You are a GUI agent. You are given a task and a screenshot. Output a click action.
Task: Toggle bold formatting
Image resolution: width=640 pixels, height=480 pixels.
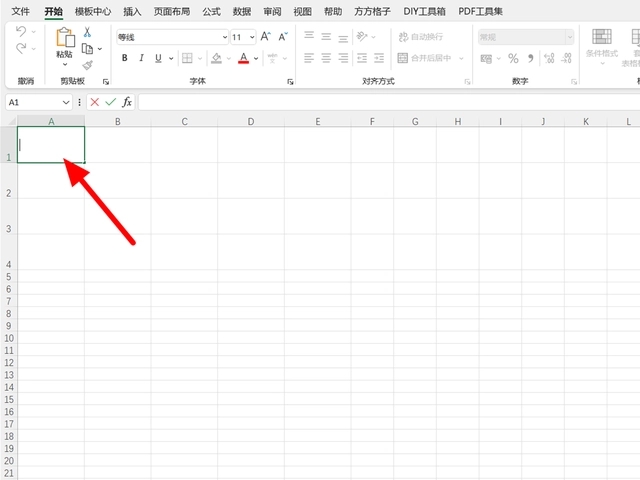click(x=124, y=58)
